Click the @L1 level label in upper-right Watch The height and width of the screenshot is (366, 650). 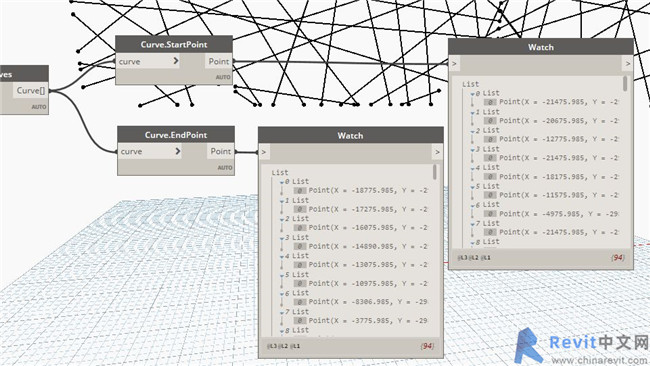(485, 257)
